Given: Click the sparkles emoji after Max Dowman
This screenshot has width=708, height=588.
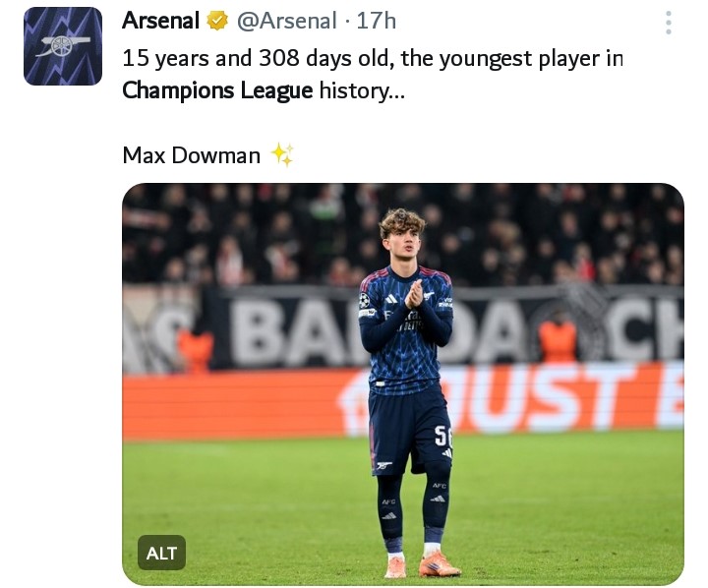Looking at the screenshot, I should coord(281,154).
